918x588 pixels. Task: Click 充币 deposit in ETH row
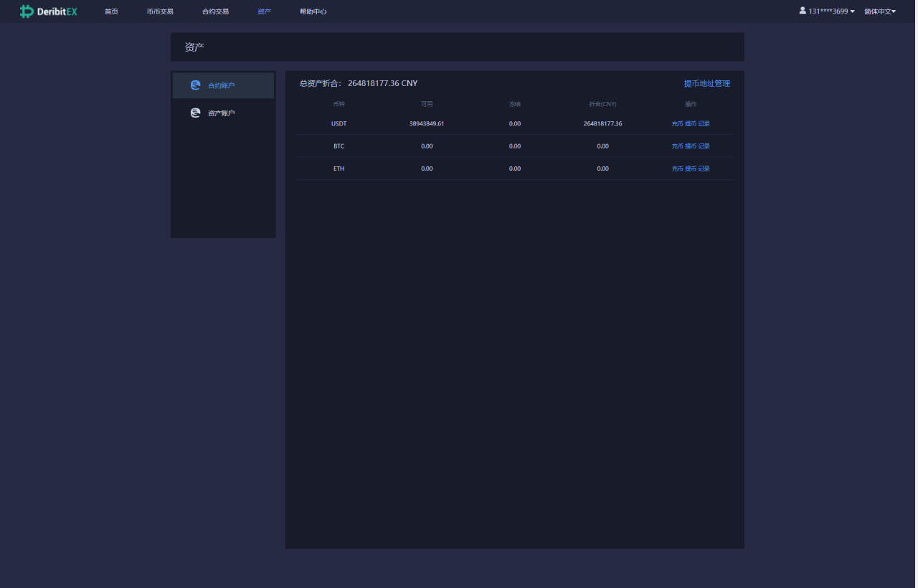tap(677, 169)
